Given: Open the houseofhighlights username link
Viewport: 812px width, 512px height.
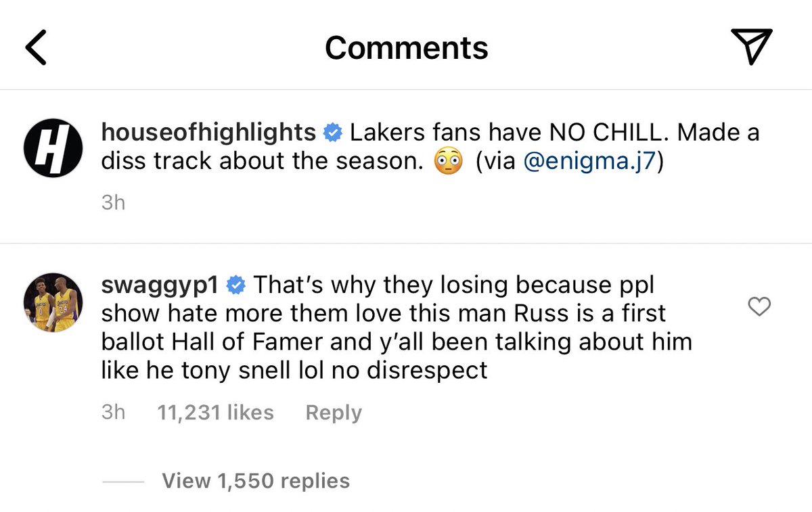Looking at the screenshot, I should tap(208, 133).
